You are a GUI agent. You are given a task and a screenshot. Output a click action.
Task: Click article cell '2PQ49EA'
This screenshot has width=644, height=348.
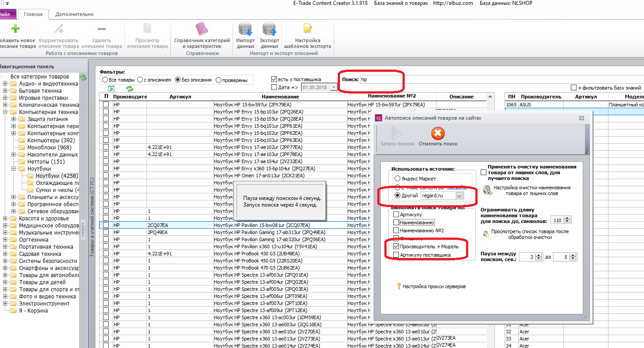tap(180, 232)
